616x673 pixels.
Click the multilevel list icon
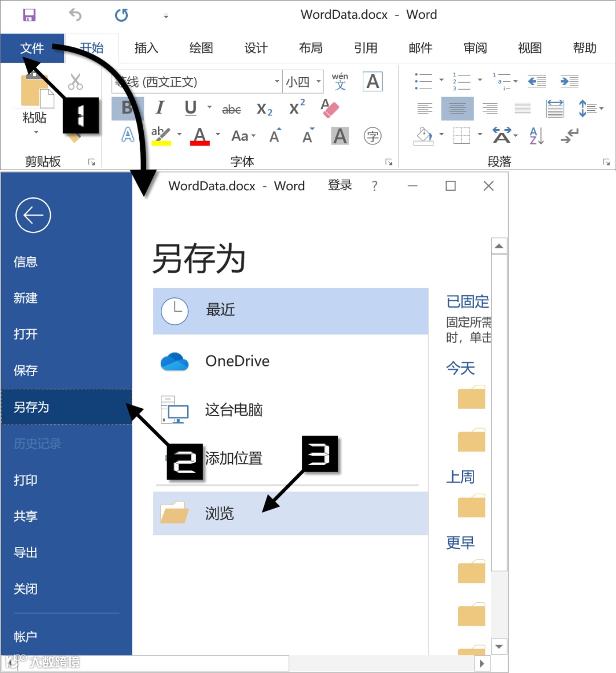point(501,81)
